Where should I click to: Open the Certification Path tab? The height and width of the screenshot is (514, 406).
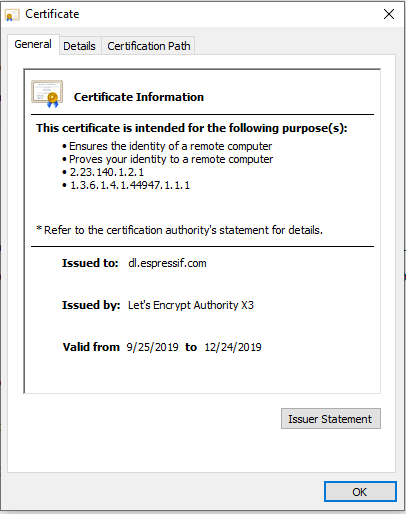click(149, 46)
